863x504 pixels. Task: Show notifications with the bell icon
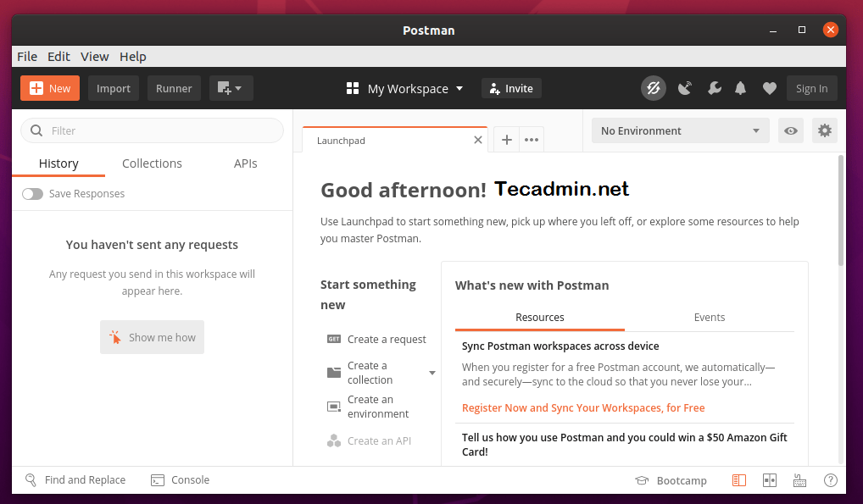coord(741,88)
